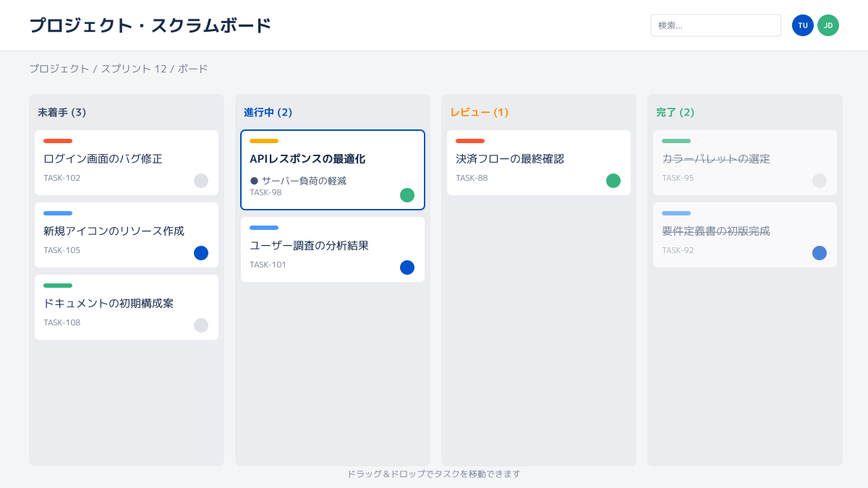Open the JD user avatar in the header
This screenshot has height=488, width=868.
tap(828, 25)
